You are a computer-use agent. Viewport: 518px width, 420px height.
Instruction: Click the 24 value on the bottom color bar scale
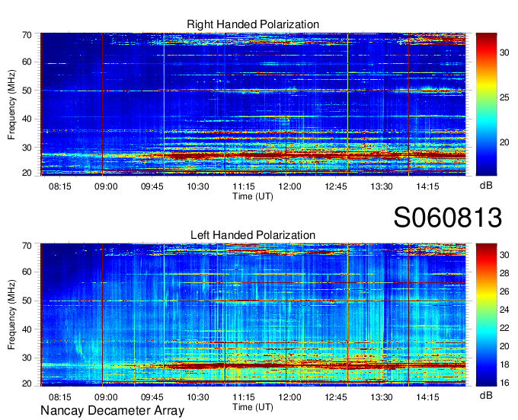pyautogui.click(x=504, y=310)
